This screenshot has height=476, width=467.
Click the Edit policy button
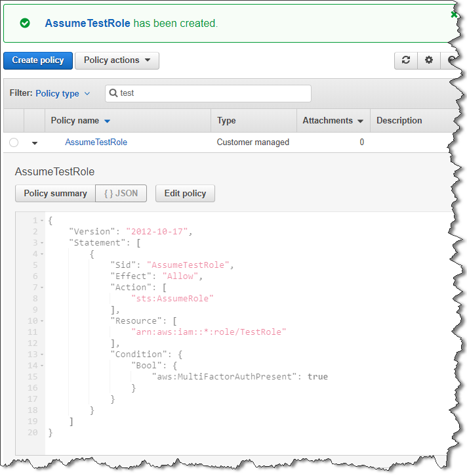pos(185,194)
